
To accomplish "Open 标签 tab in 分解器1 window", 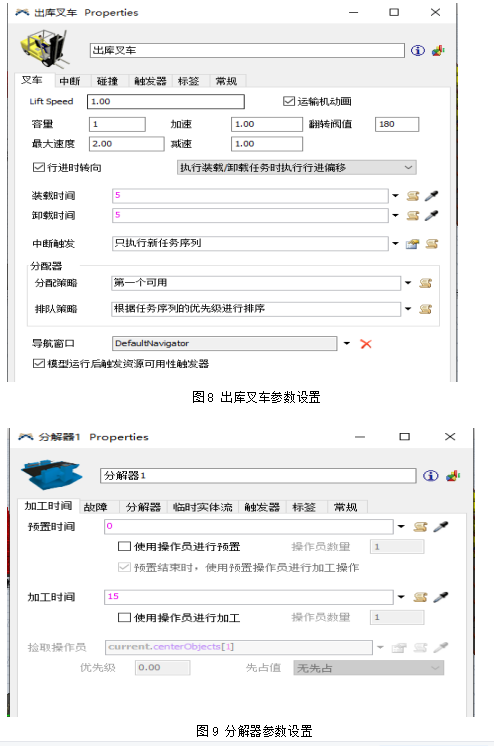I will click(304, 507).
